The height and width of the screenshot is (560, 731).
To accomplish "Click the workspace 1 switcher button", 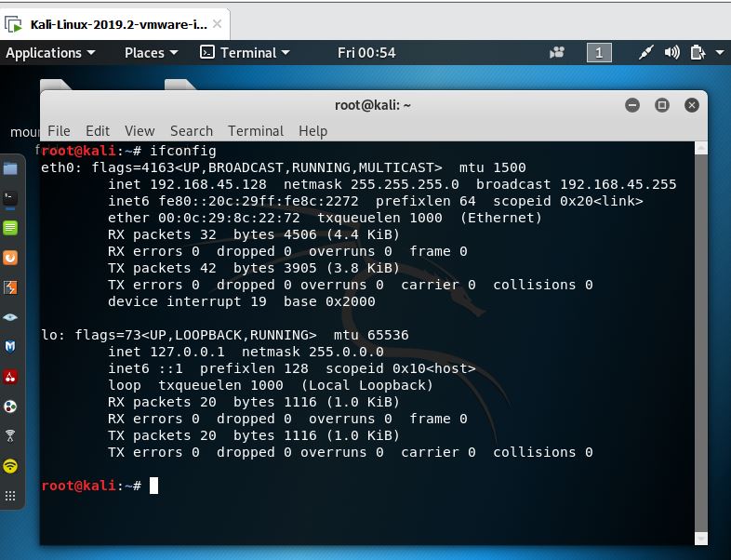I will [599, 53].
